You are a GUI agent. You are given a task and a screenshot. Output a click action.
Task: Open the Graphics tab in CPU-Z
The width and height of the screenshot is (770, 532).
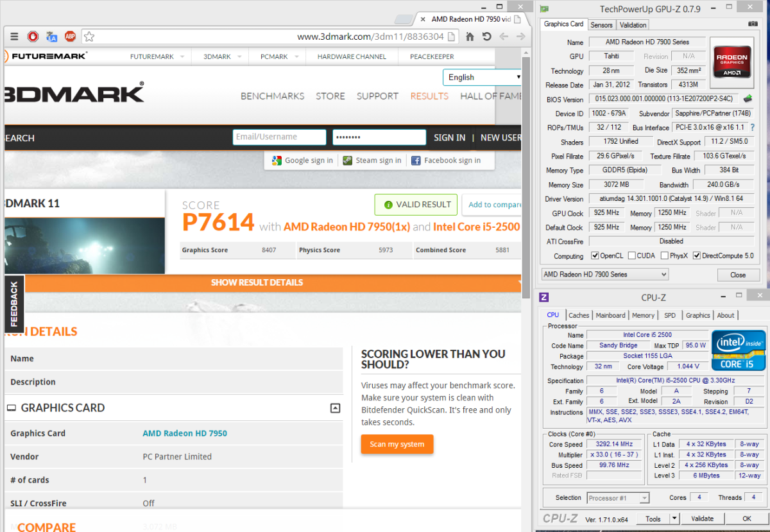click(697, 315)
